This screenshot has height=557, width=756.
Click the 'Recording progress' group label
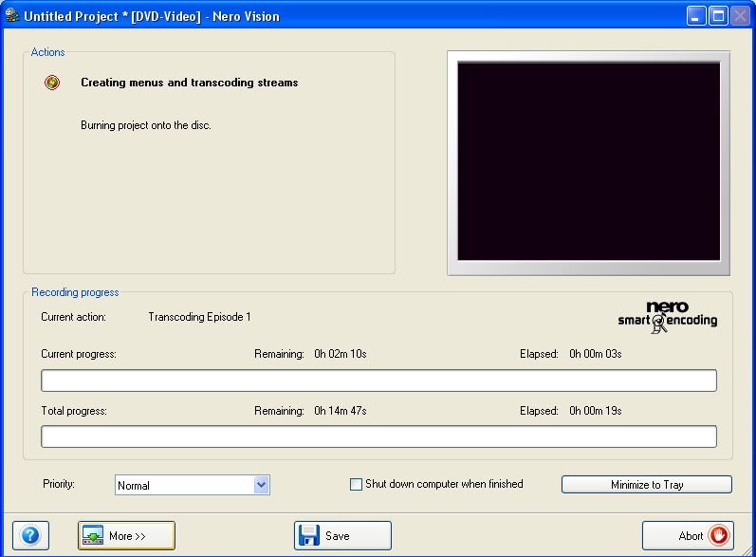[75, 292]
